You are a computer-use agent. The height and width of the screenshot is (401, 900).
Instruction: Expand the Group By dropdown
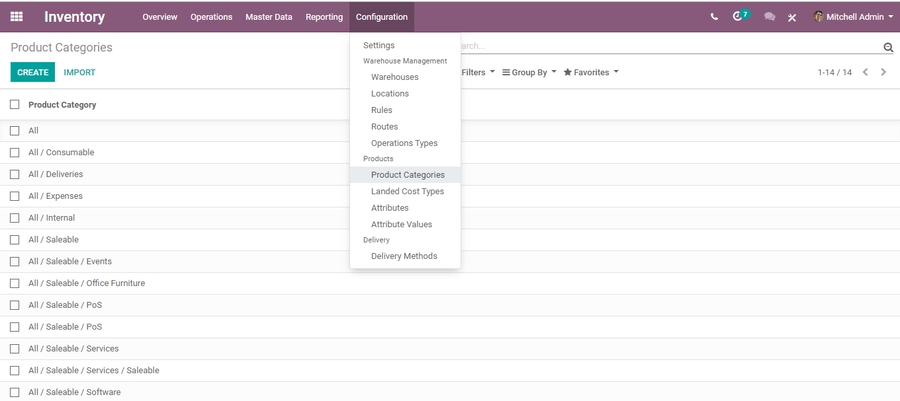(529, 72)
